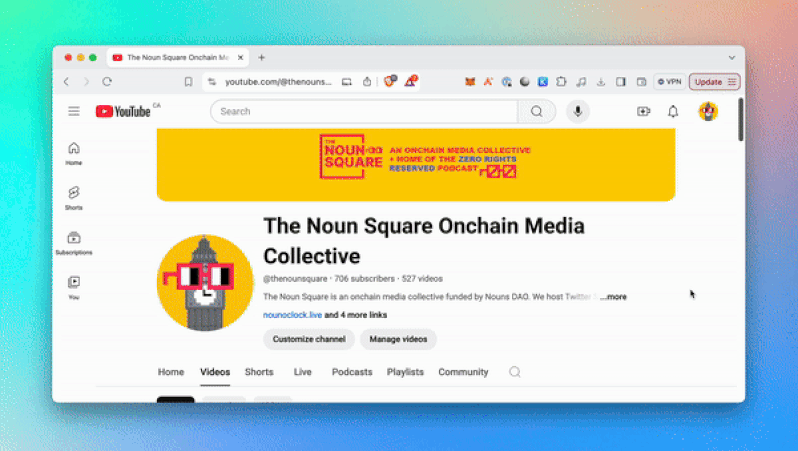Go to Shorts in the sidebar
This screenshot has height=451, width=798.
coord(74,197)
